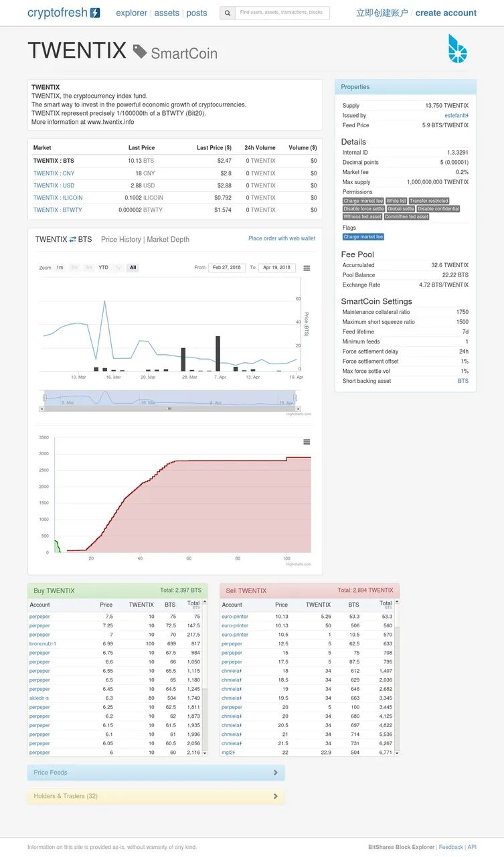Set chart zoom to All
Viewport: 504px width, 857px height.
click(133, 268)
